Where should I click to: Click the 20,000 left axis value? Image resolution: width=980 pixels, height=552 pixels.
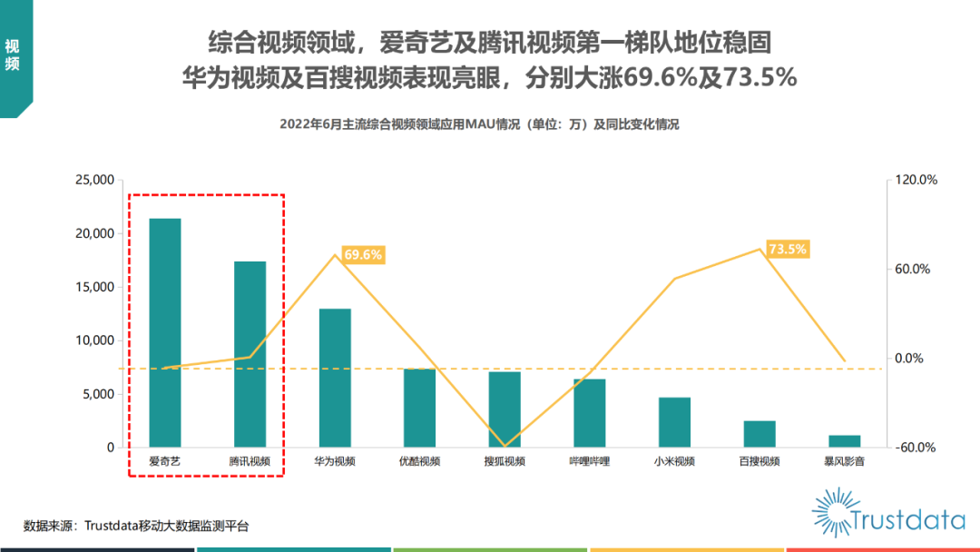coord(95,234)
